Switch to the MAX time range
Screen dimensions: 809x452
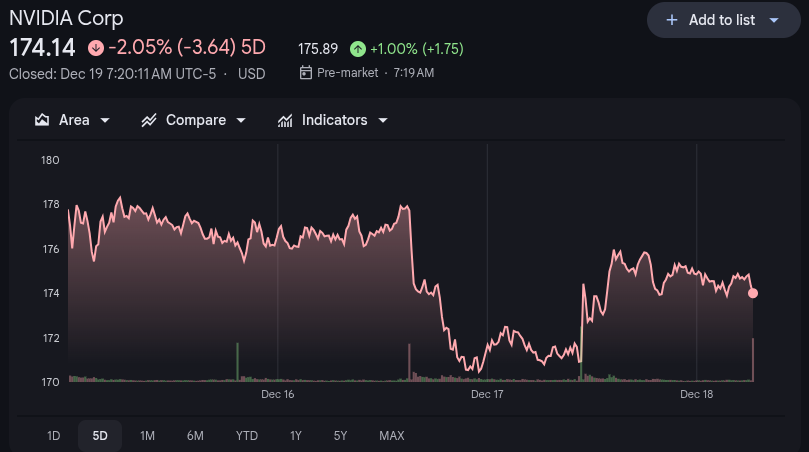[392, 436]
